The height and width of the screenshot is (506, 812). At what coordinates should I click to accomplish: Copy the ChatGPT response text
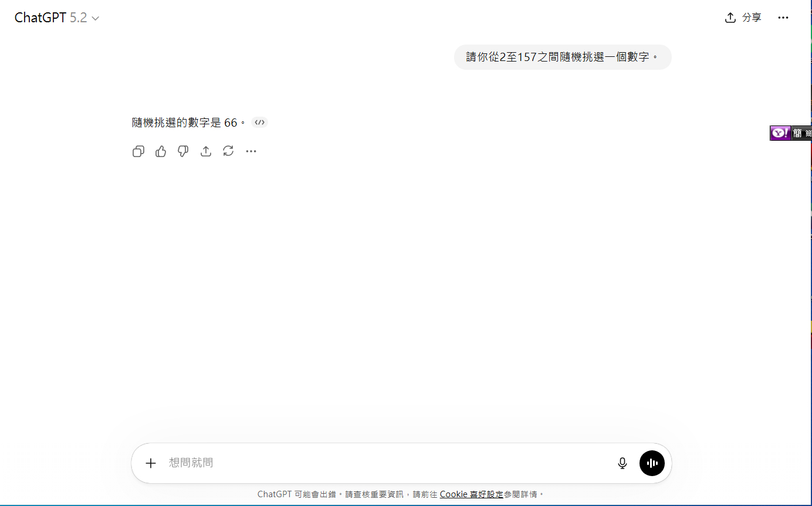(138, 152)
